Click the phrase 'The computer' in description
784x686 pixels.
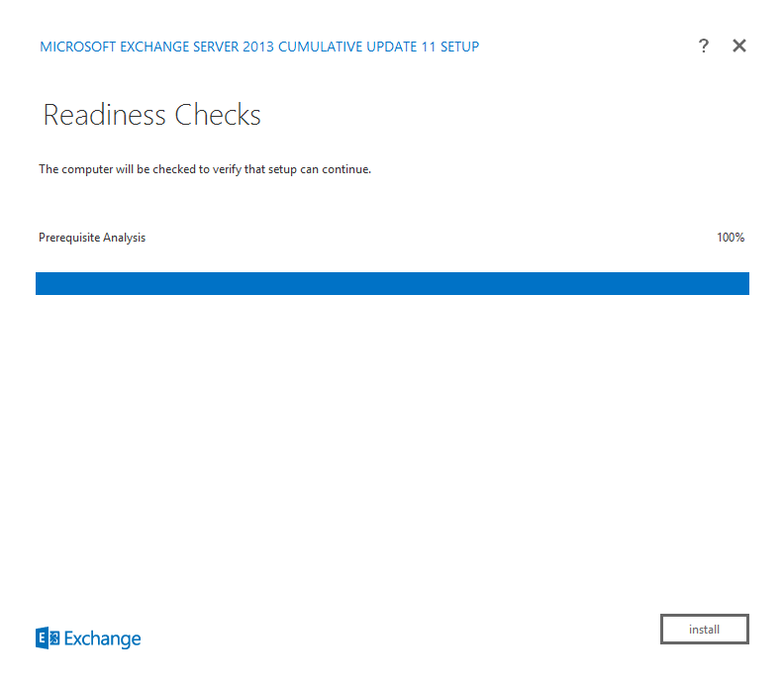[74, 169]
